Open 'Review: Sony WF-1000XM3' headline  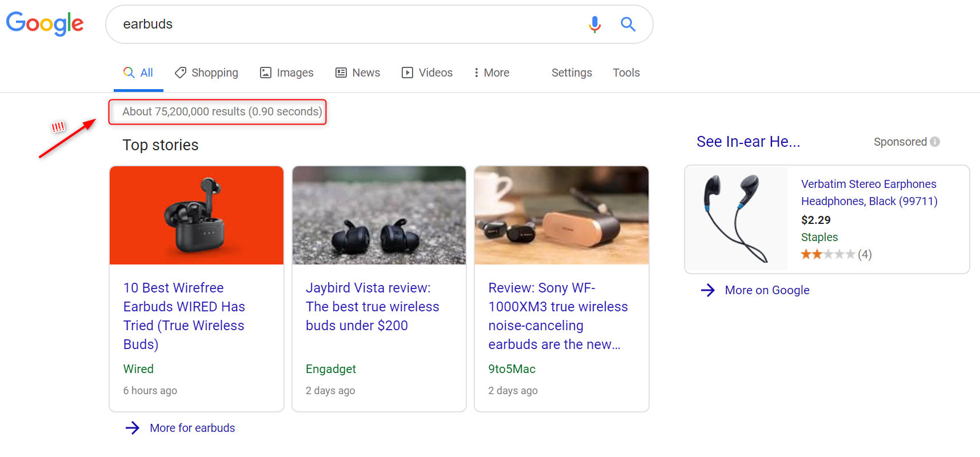coord(558,316)
